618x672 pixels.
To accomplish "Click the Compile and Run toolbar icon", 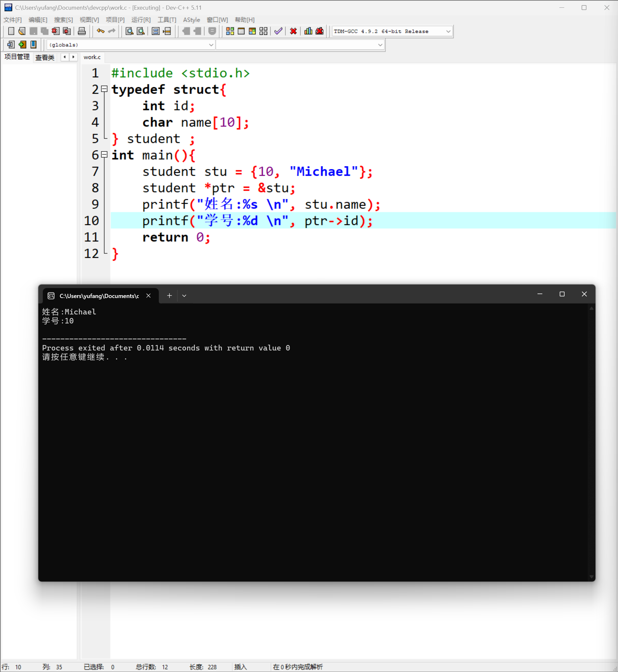I will (x=252, y=31).
